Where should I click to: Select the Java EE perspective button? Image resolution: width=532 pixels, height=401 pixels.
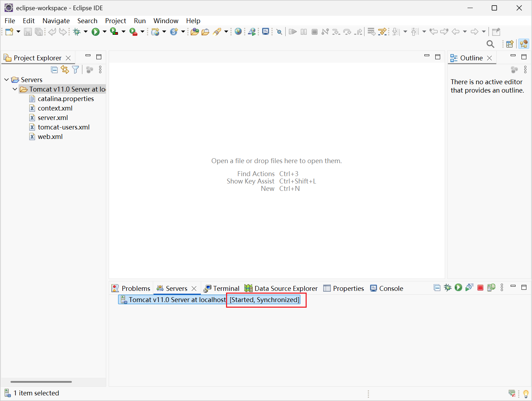point(524,44)
